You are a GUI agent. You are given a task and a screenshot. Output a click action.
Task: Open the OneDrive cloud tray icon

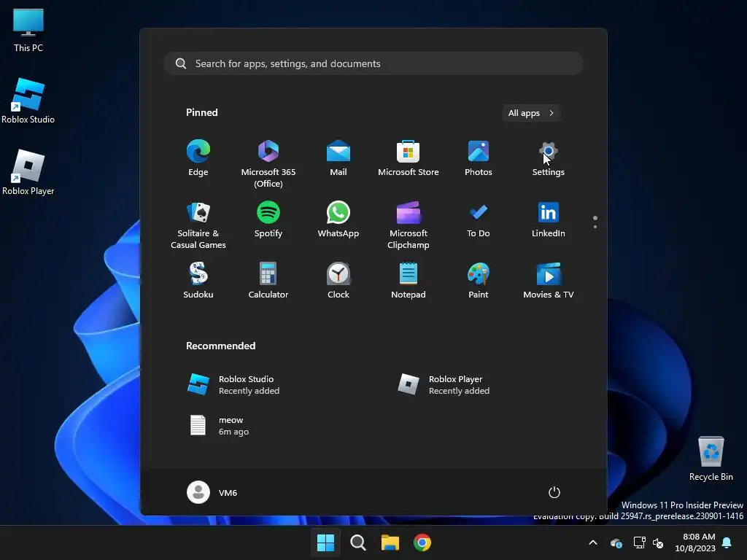pyautogui.click(x=616, y=542)
